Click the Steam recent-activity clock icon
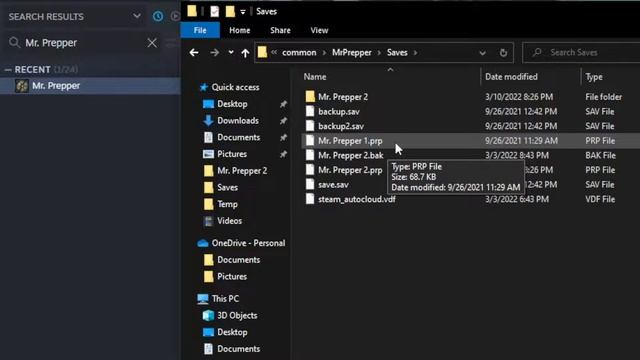The width and height of the screenshot is (640, 360). (158, 16)
